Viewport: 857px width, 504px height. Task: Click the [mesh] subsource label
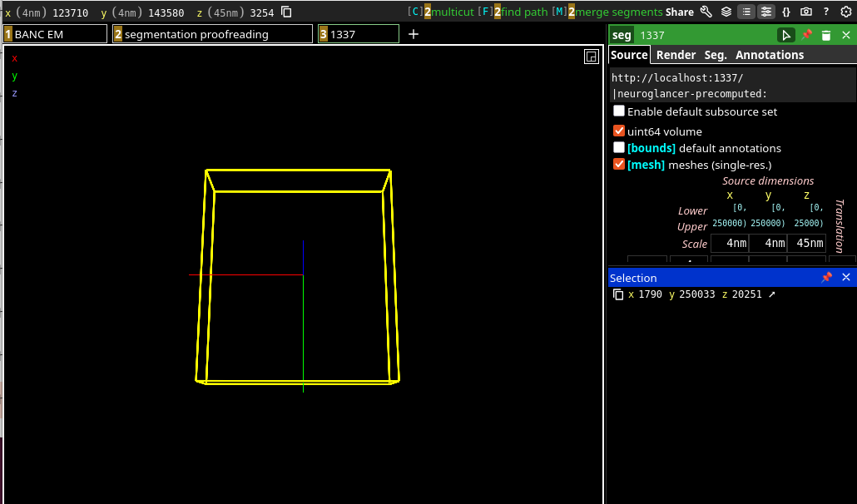tap(646, 165)
